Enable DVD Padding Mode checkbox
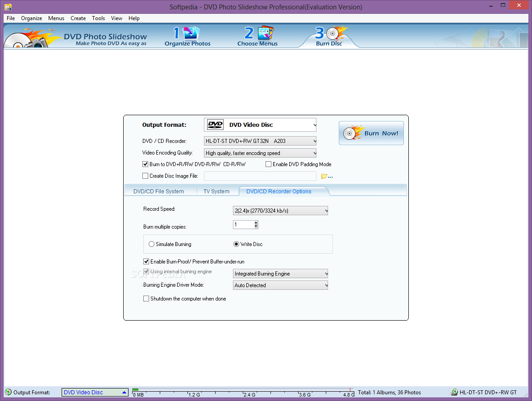 [268, 164]
